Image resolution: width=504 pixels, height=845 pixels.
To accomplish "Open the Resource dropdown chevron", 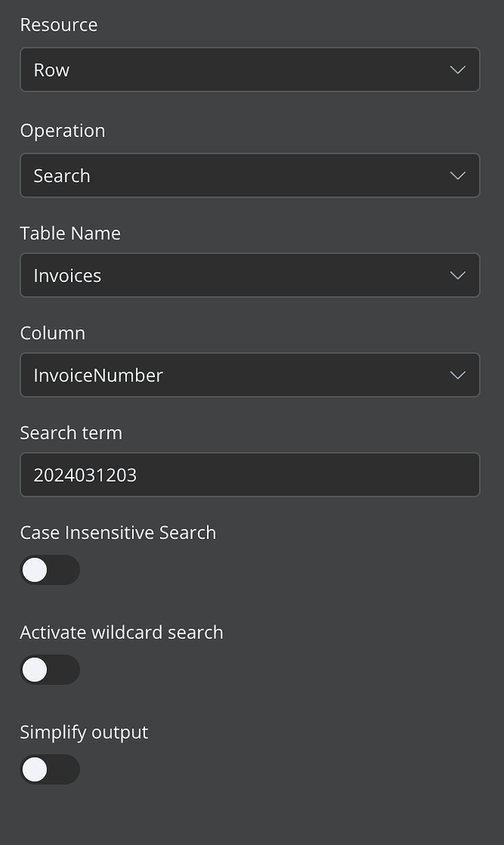I will pos(458,69).
